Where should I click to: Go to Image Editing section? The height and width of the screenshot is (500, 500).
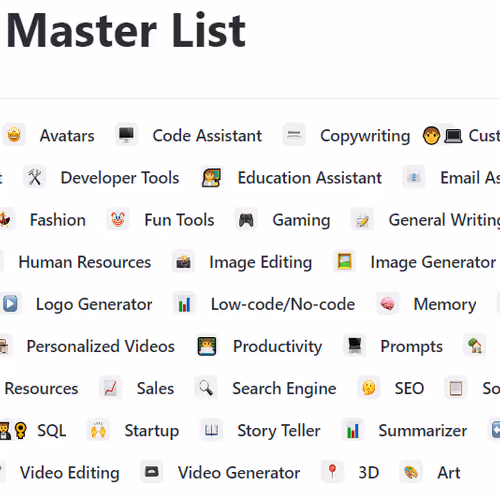tap(261, 263)
